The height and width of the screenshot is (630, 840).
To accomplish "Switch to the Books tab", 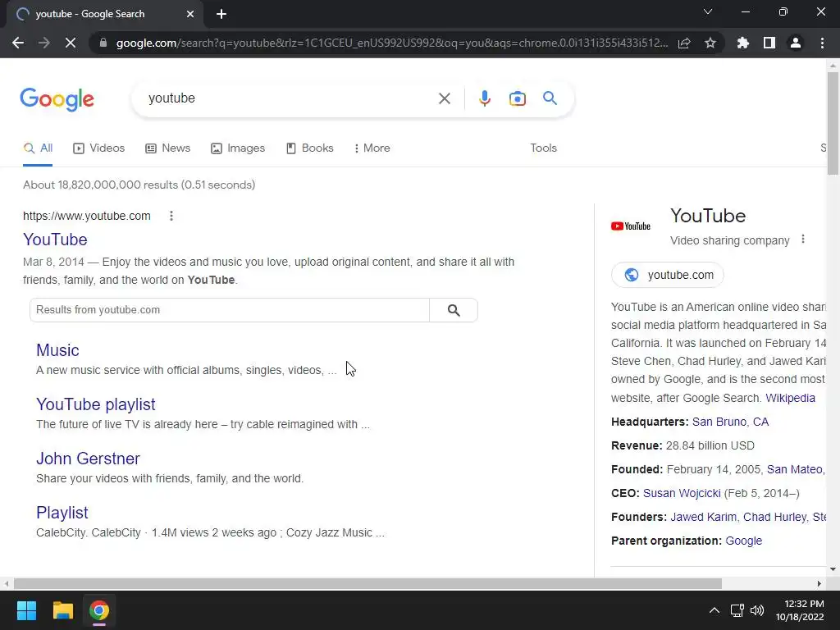I will click(309, 148).
